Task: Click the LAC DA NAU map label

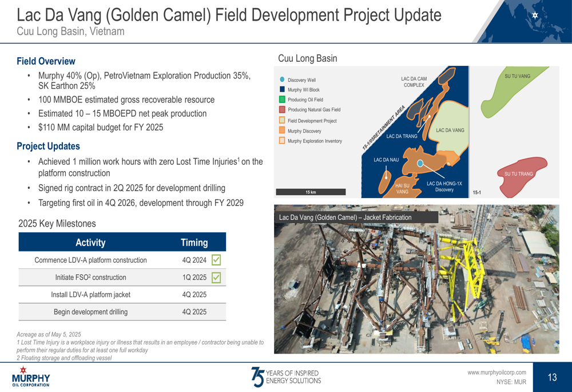Action: [x=386, y=160]
